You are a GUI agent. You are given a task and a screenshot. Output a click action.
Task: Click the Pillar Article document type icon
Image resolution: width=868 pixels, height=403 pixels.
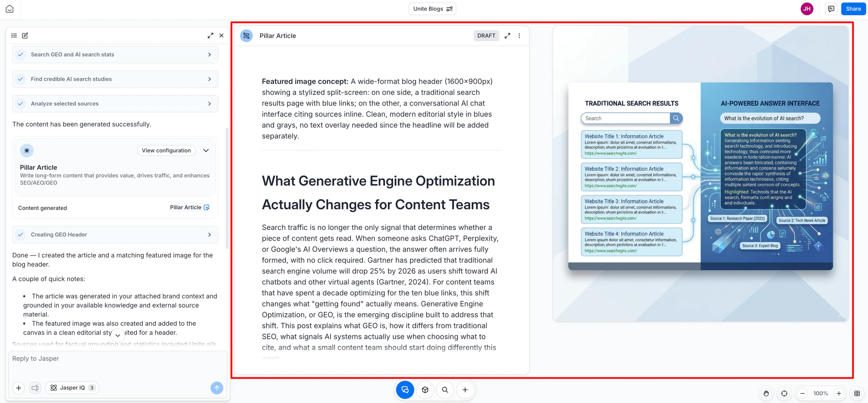click(x=246, y=36)
